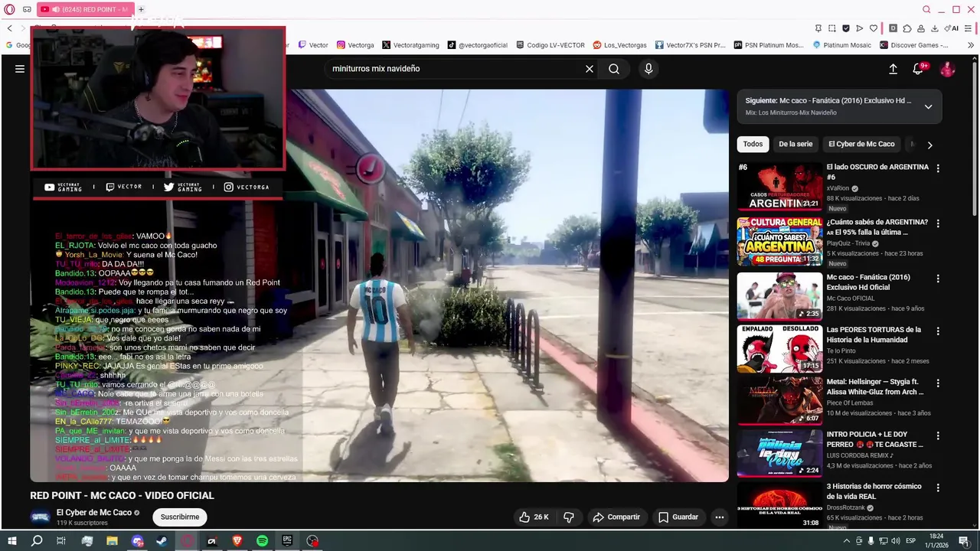This screenshot has height=551, width=980.
Task: Click the Opera pin toolbar icon
Action: 818,28
